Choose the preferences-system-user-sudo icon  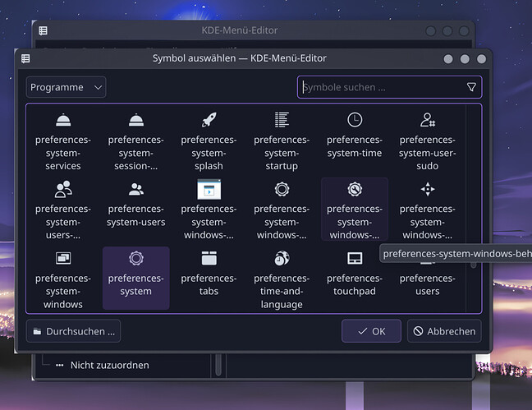(x=428, y=120)
